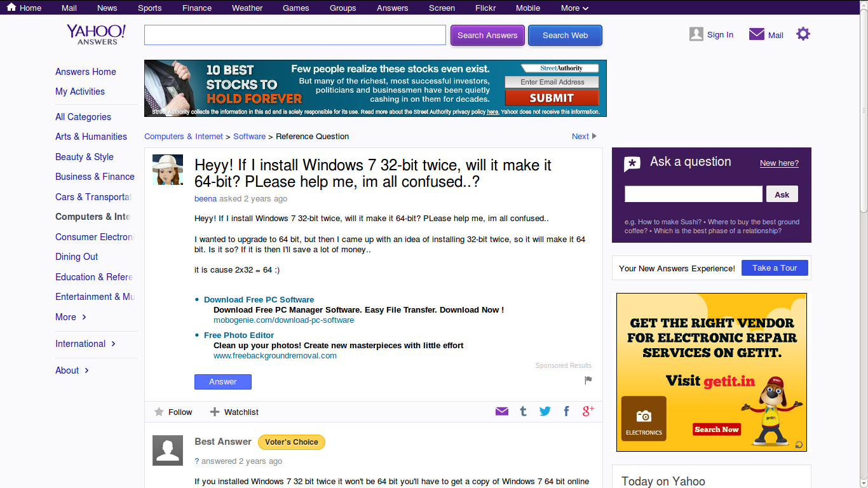Open Free Photo Editor sponsored link
868x488 pixels.
click(239, 335)
